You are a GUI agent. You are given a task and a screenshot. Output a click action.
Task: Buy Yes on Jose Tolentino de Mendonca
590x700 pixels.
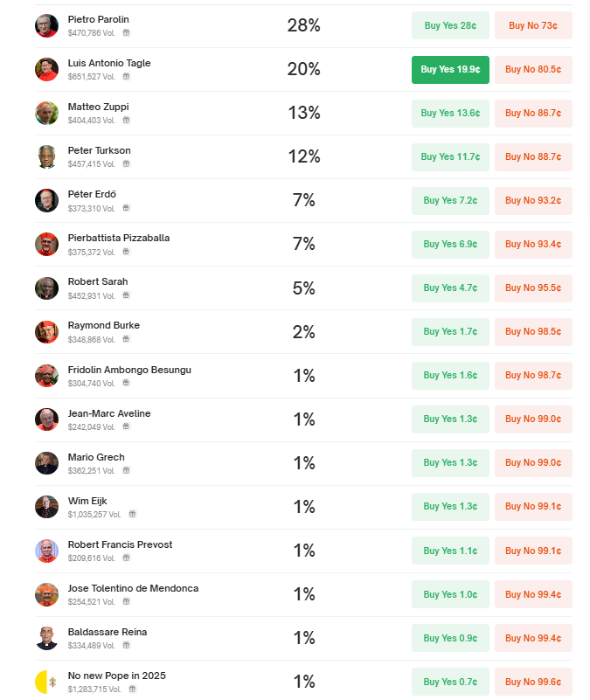tap(450, 594)
